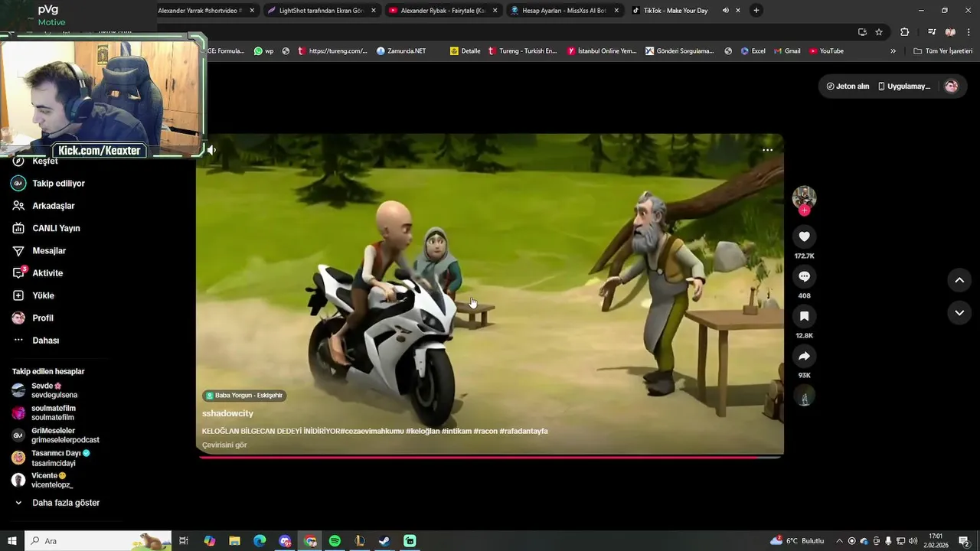Screen dimensions: 980x551
Task: Open #rafadantayfa hashtag
Action: point(524,431)
